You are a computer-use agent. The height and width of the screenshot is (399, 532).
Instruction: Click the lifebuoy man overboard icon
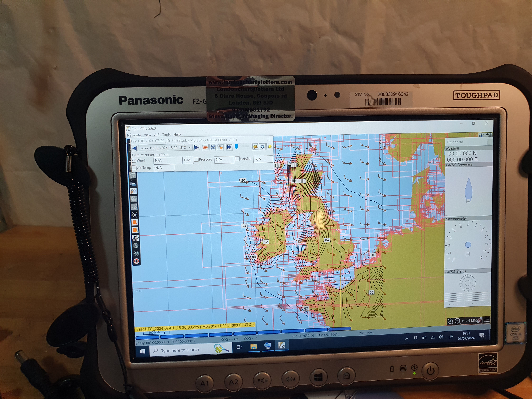coord(136,261)
